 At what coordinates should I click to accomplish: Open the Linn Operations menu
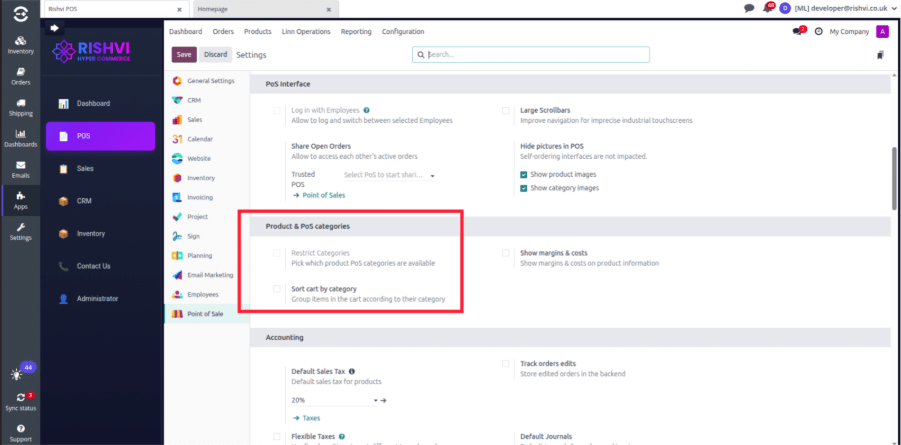coord(306,31)
